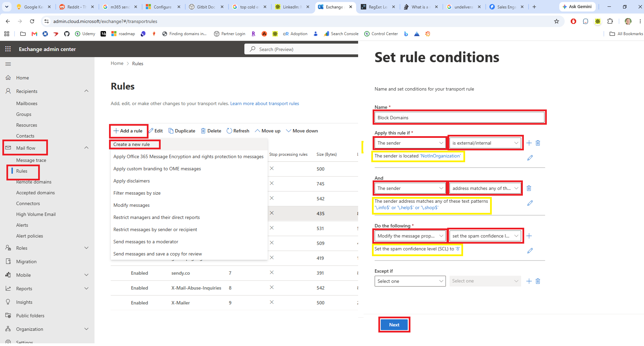Open Message trace in navigation
The width and height of the screenshot is (644, 346).
(31, 160)
